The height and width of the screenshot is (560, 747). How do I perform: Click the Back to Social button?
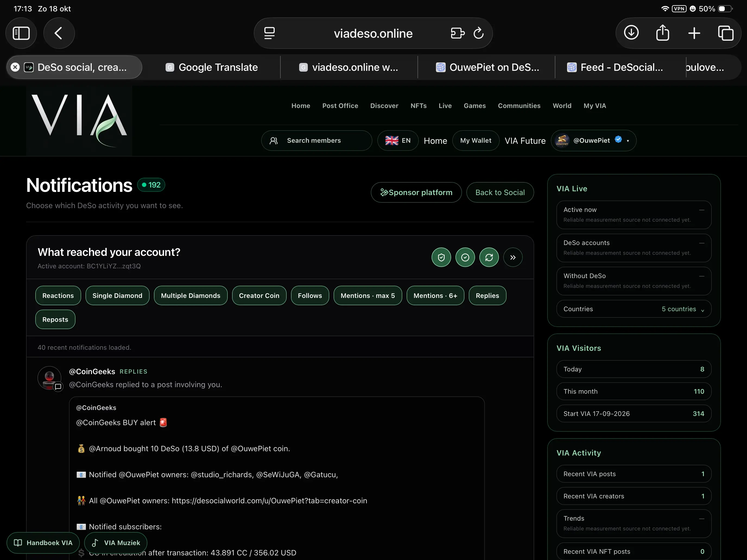tap(500, 192)
